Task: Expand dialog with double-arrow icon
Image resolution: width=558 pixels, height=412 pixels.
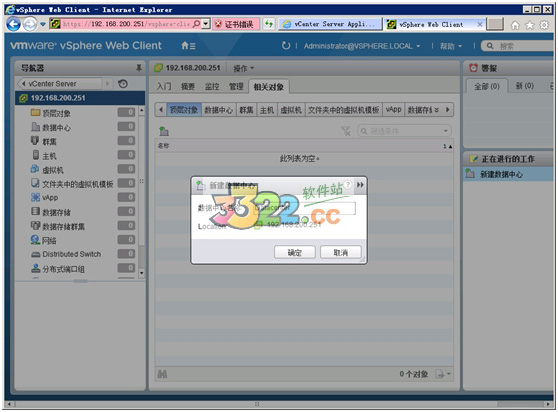Action: coord(360,185)
